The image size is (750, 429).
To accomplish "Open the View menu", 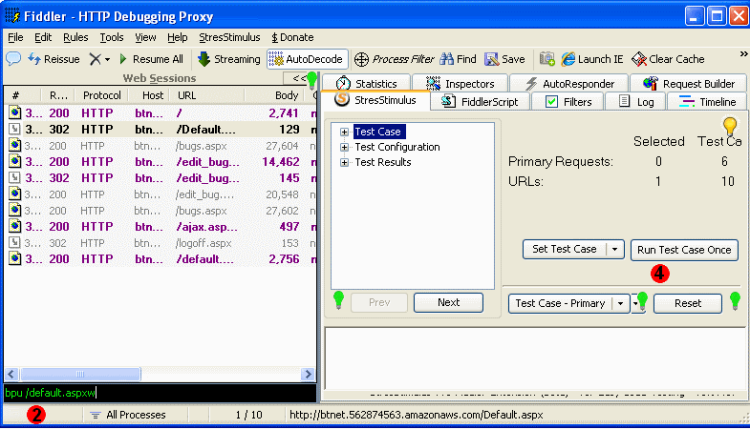I will click(145, 37).
